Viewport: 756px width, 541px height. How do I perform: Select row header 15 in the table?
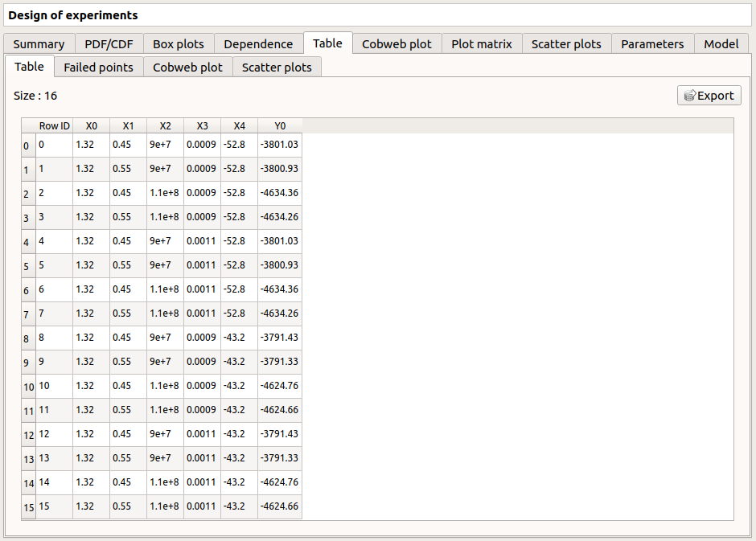[x=28, y=507]
